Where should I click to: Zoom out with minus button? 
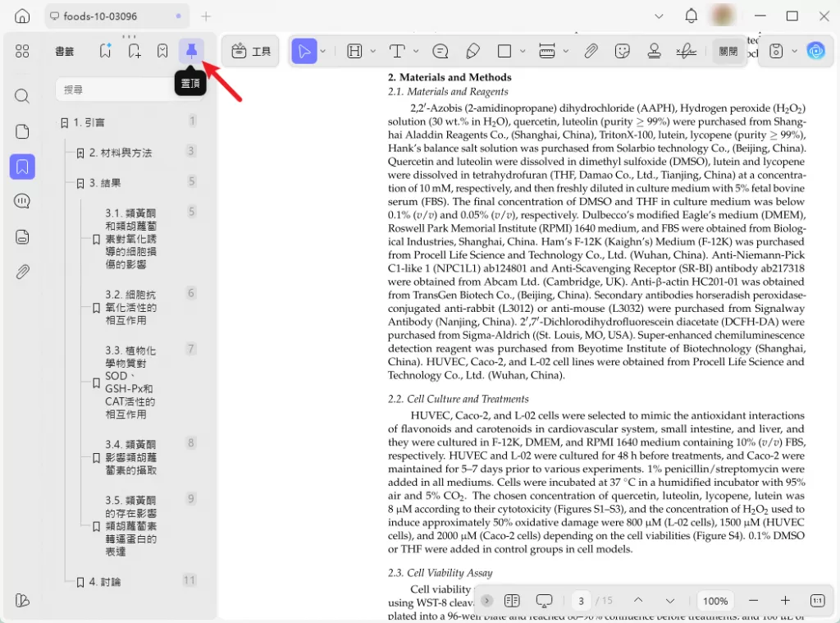click(x=753, y=601)
